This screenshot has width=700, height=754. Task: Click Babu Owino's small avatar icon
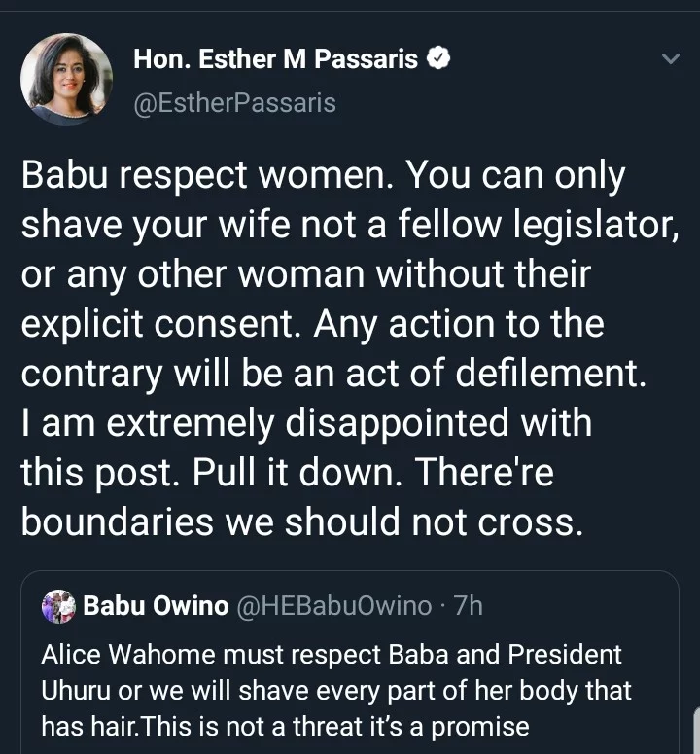[58, 606]
